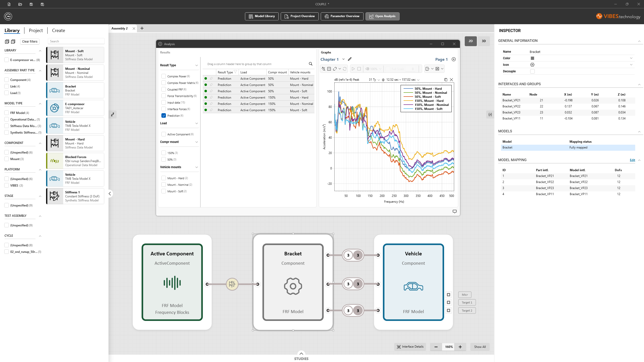Collapse the Result Type filter section
The image size is (644, 362).
coord(197,65)
